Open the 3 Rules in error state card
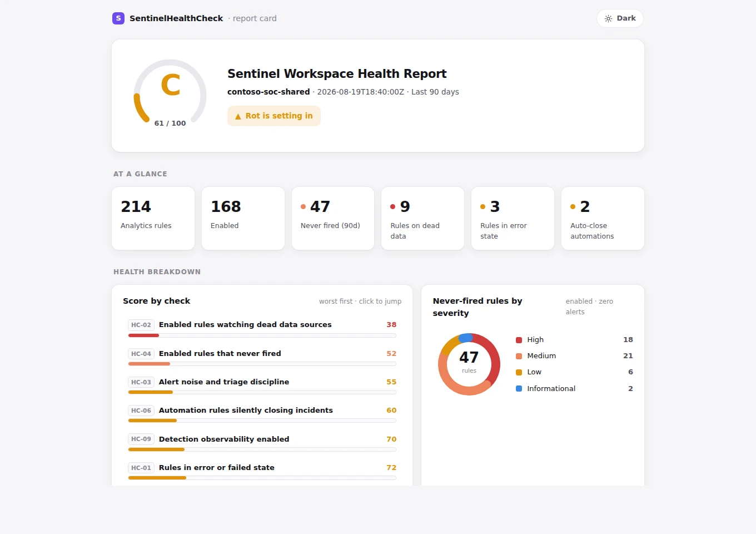This screenshot has height=534, width=756. click(x=513, y=218)
